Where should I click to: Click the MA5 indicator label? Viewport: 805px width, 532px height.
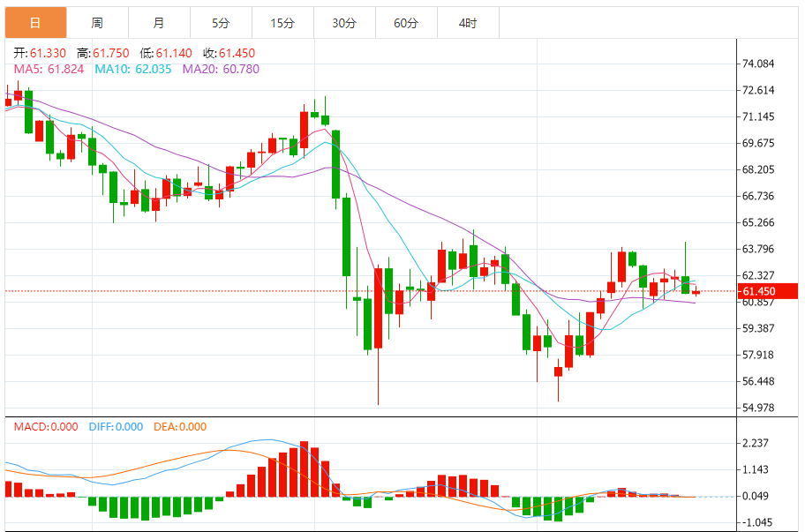click(49, 70)
